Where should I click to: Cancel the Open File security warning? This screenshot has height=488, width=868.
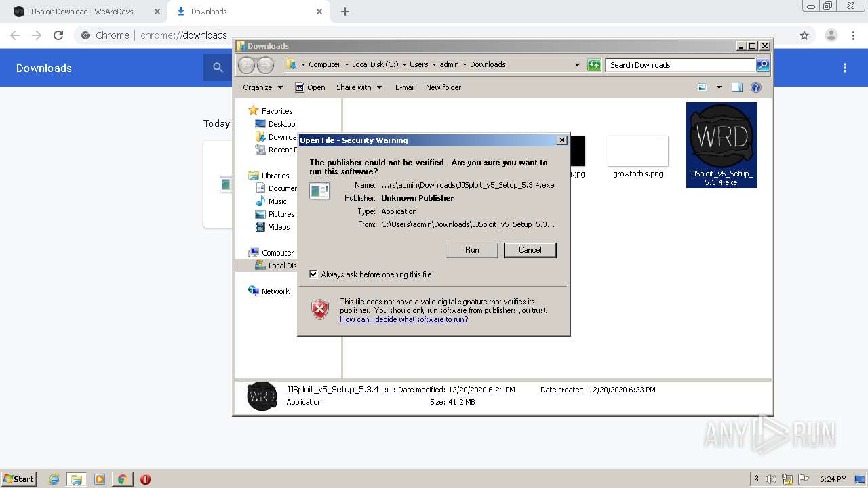coord(530,250)
